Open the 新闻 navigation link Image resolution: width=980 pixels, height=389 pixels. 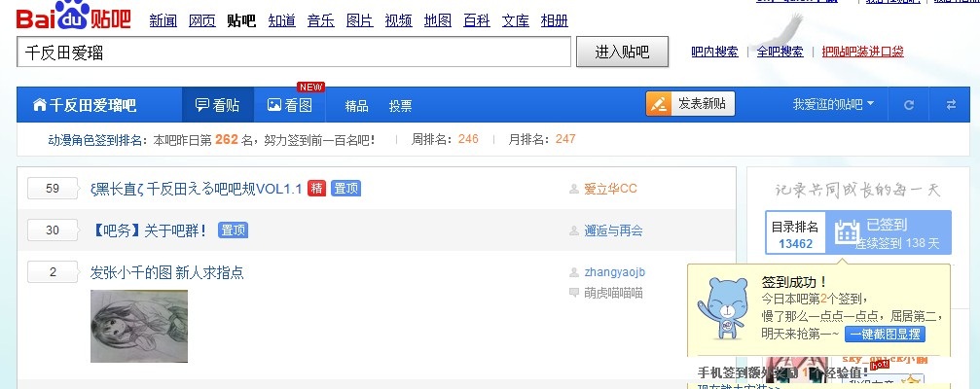coord(163,20)
